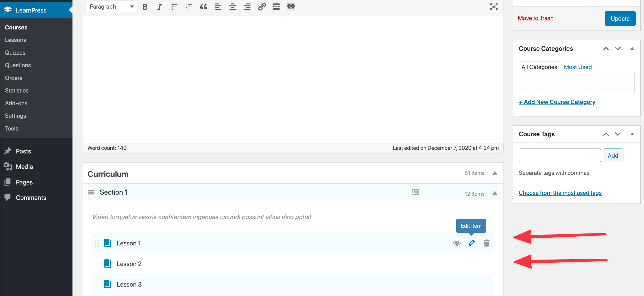Open the Orders submenu item
Image resolution: width=644 pixels, height=296 pixels.
(14, 78)
